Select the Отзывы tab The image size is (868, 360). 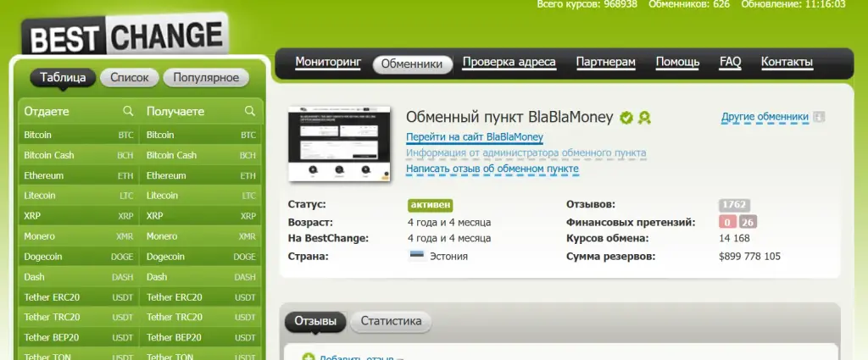315,321
